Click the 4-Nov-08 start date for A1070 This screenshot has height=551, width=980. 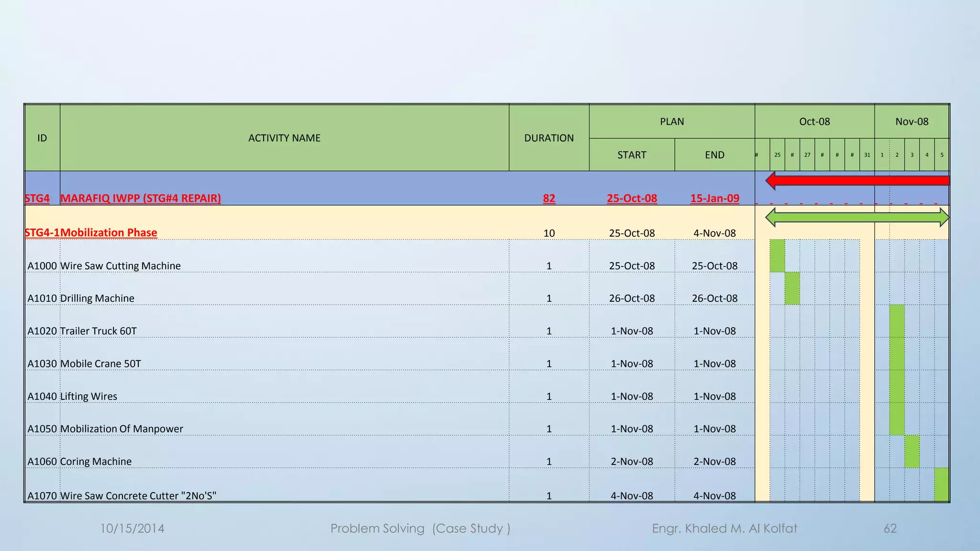click(x=632, y=496)
